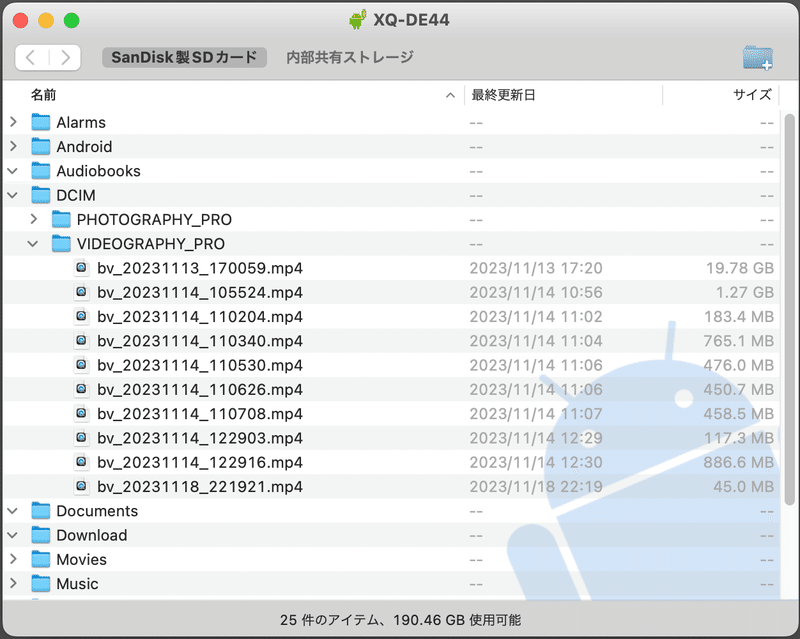Select file name bv_20231114_110204.mp4
800x639 pixels.
(200, 316)
